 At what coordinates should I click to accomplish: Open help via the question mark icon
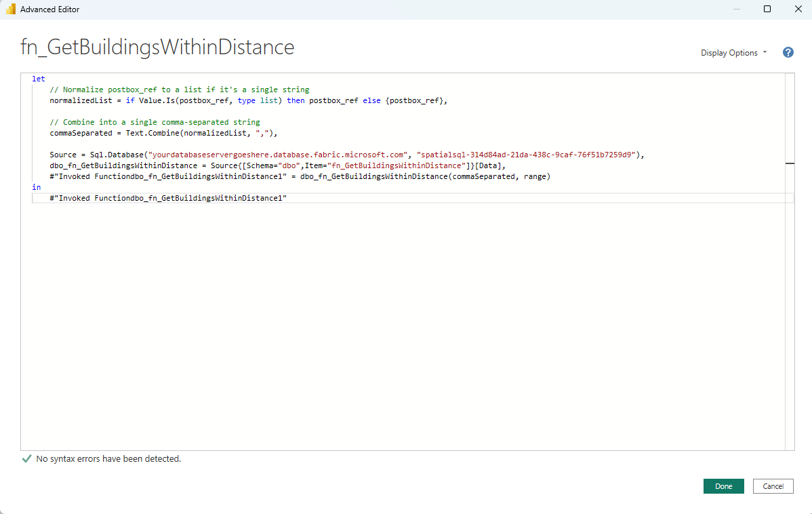coord(788,52)
